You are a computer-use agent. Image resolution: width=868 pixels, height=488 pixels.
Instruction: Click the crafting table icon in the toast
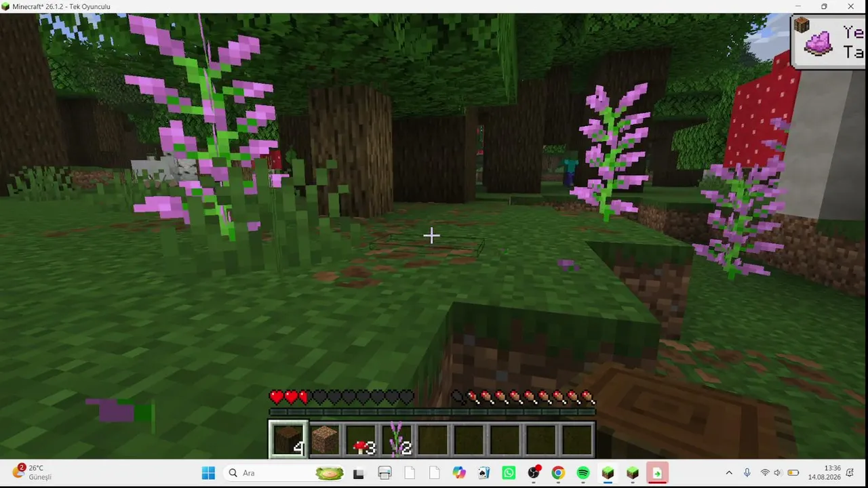pyautogui.click(x=802, y=26)
